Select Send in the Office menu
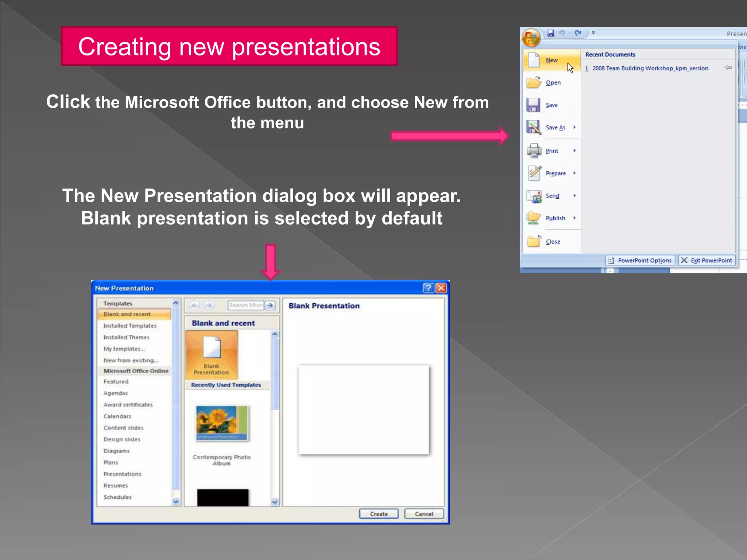 (x=551, y=196)
